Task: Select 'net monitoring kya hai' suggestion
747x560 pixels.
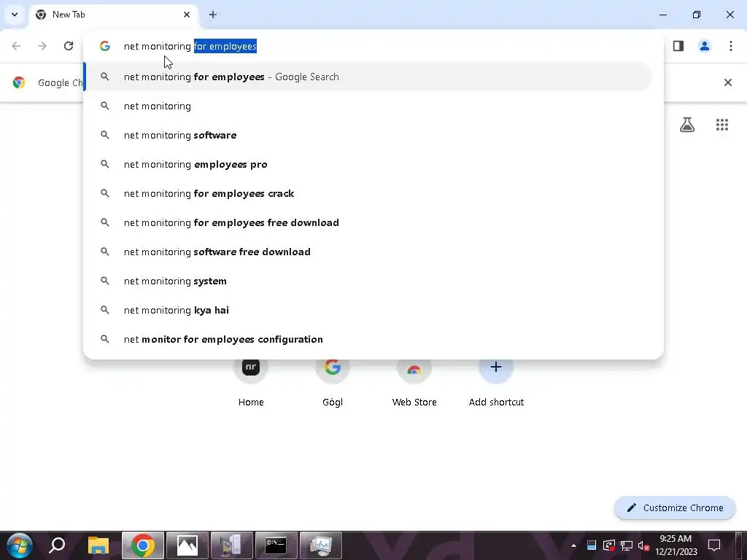Action: coord(368,310)
